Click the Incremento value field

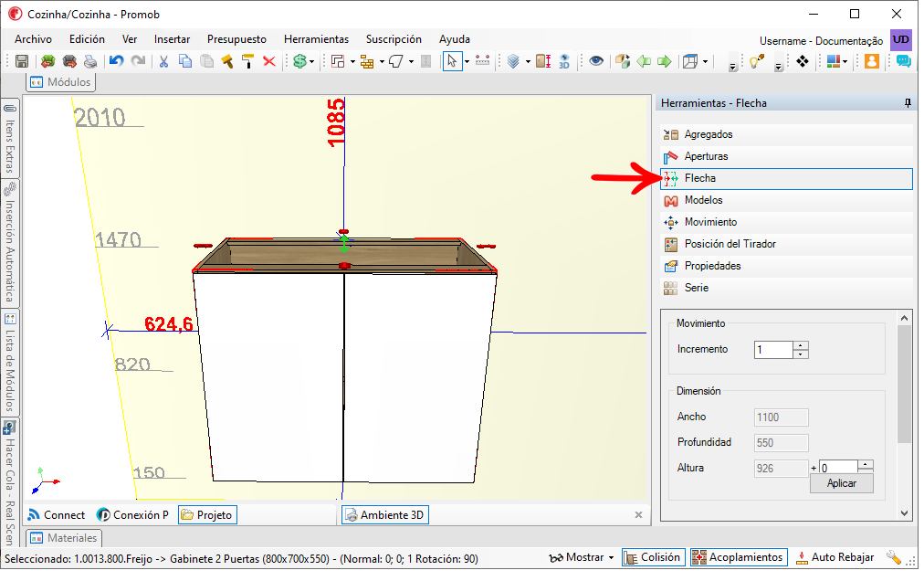(x=774, y=350)
